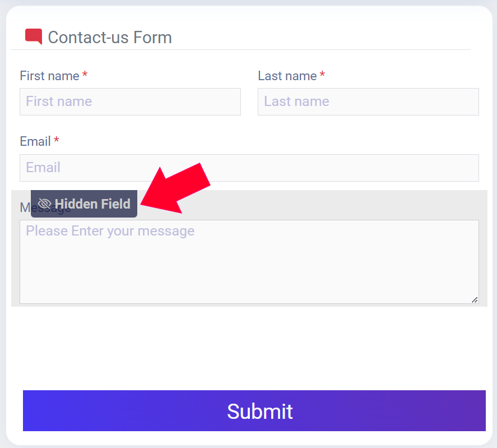Click the red asterisk beside First name
Image resolution: width=497 pixels, height=448 pixels.
pyautogui.click(x=85, y=75)
